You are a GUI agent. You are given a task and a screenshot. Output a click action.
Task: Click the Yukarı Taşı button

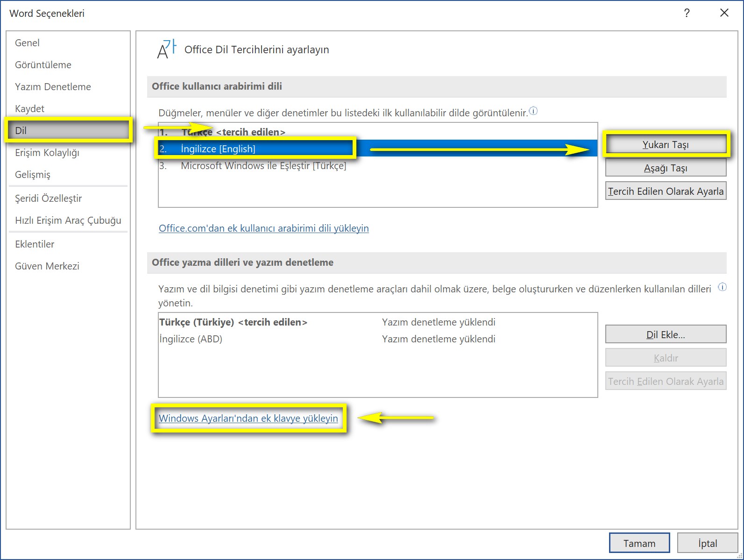666,145
